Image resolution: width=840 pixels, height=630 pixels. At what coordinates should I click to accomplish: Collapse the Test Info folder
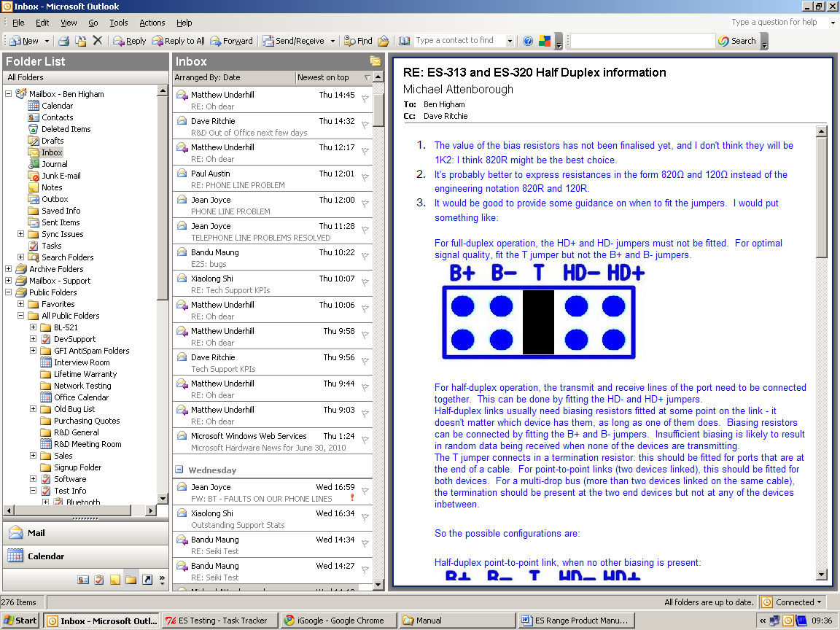[x=32, y=491]
